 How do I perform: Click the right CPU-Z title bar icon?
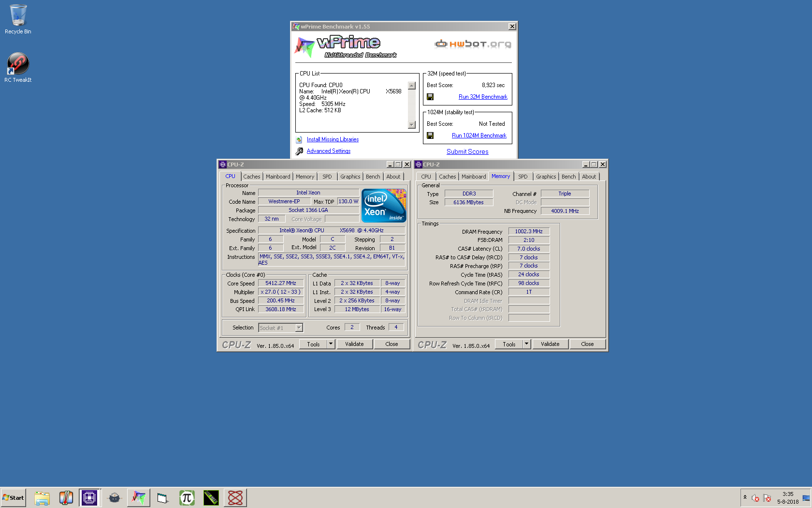pyautogui.click(x=419, y=164)
